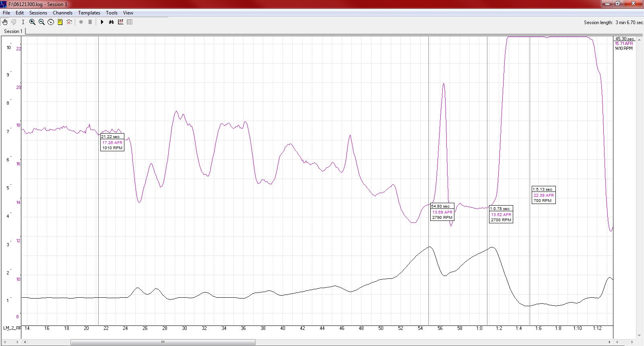644x346 pixels.
Task: Select the hand pan tool
Action: [x=5, y=22]
